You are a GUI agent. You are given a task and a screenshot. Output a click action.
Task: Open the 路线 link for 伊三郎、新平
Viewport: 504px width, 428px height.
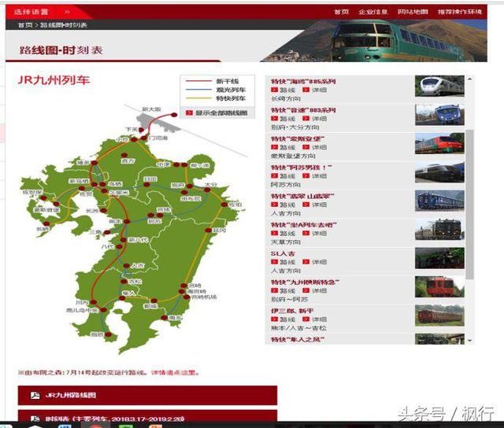pos(283,319)
